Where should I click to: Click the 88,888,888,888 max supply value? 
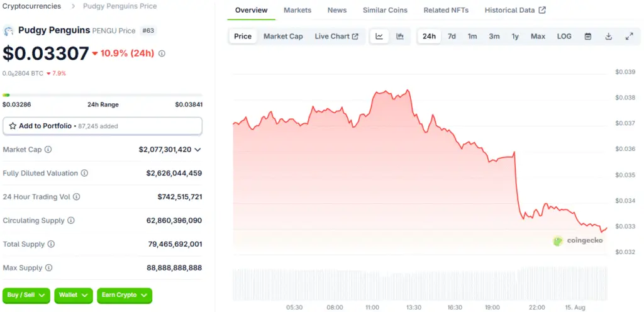click(174, 268)
